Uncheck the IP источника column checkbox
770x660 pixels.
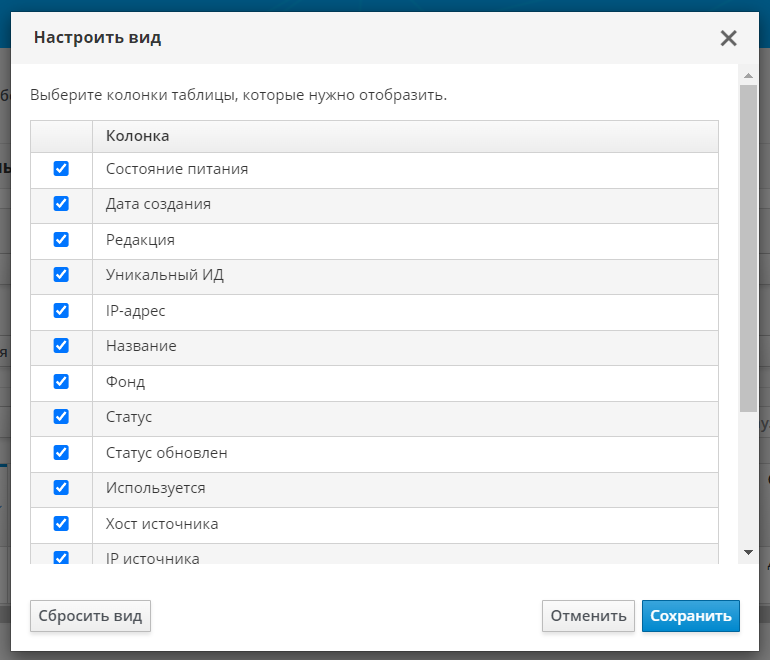(61, 558)
